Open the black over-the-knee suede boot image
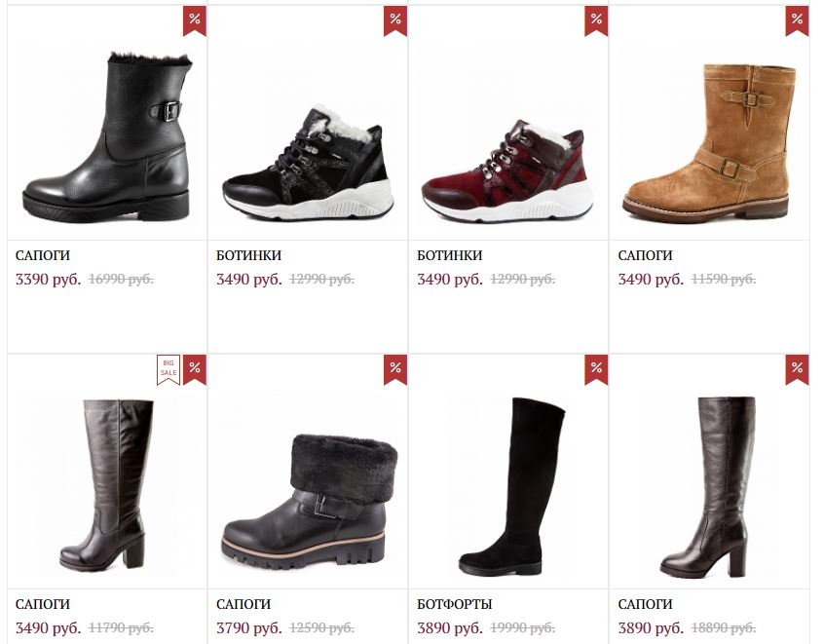Image resolution: width=824 pixels, height=644 pixels. (512, 486)
